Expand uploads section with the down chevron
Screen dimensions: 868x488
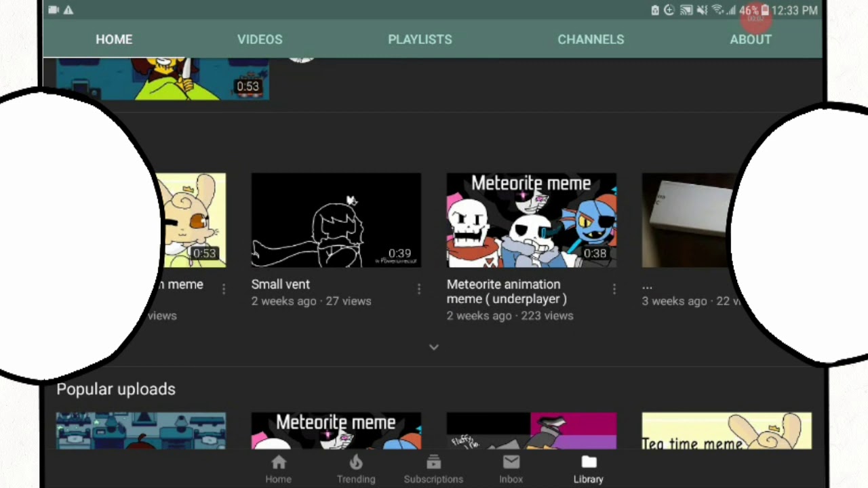click(x=434, y=347)
